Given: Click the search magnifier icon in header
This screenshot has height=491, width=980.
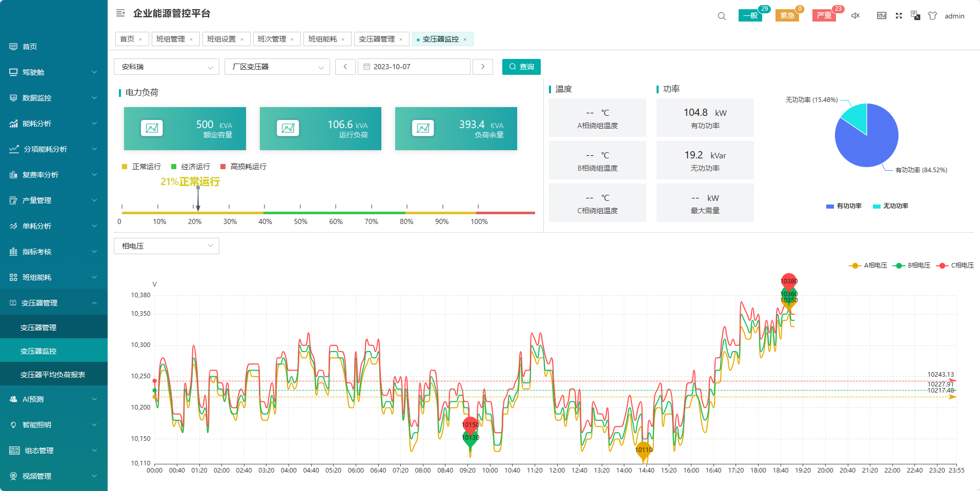Looking at the screenshot, I should pyautogui.click(x=722, y=16).
